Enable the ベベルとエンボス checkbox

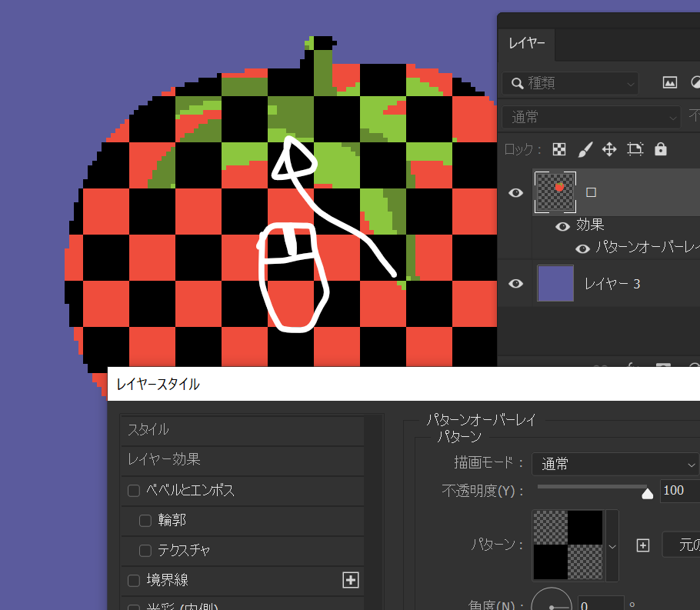(134, 490)
